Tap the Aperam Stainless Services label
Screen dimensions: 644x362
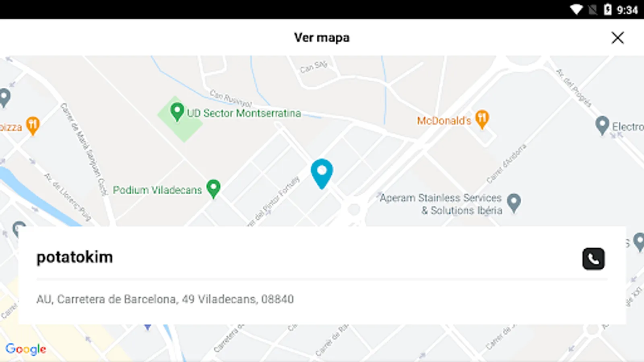[441, 204]
